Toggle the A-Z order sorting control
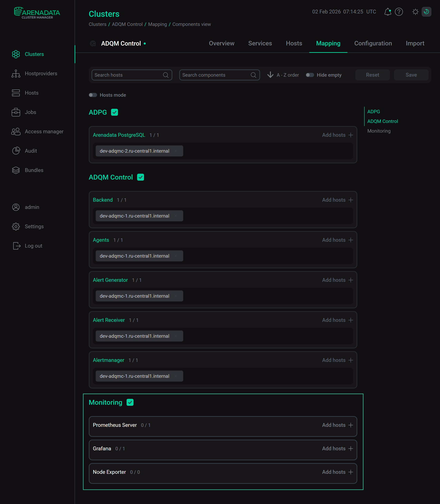 point(283,75)
